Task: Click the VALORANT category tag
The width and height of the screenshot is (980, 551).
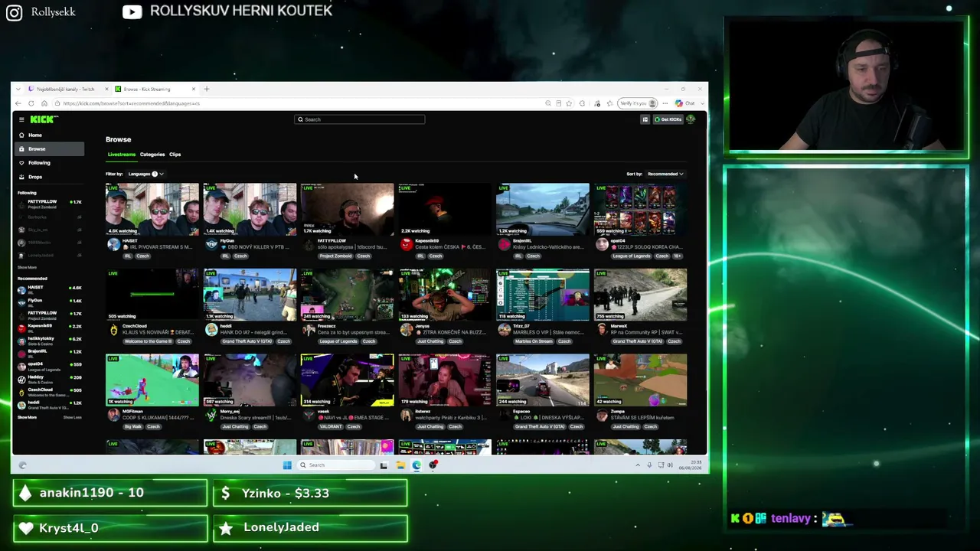Action: pyautogui.click(x=329, y=427)
